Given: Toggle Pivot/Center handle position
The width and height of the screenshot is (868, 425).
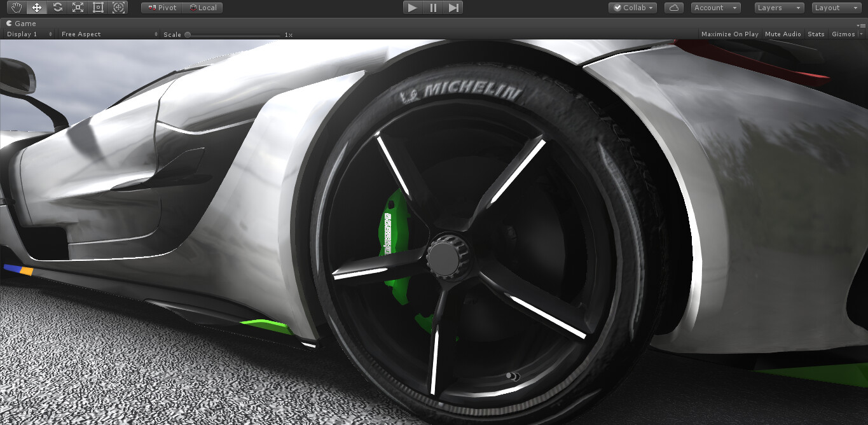Looking at the screenshot, I should click(162, 8).
